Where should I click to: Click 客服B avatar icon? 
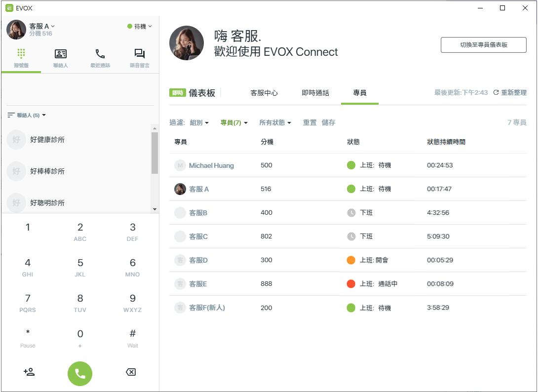180,213
